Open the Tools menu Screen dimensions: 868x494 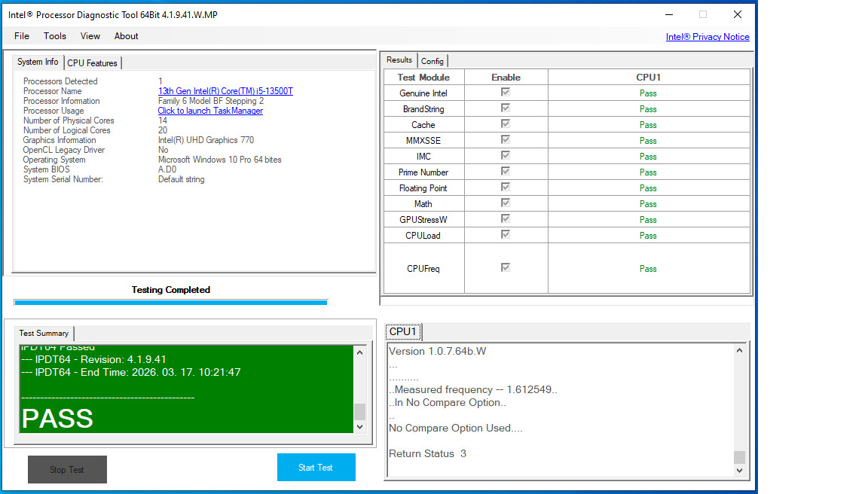click(x=55, y=36)
